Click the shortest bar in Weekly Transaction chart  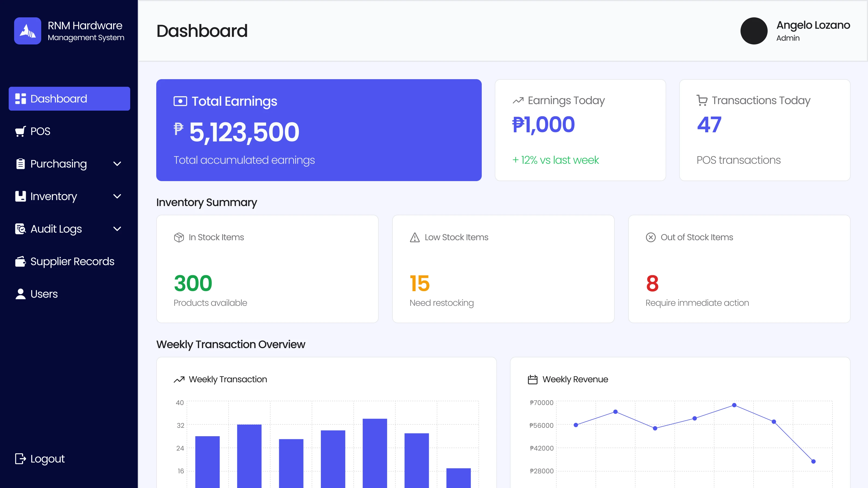tap(458, 478)
